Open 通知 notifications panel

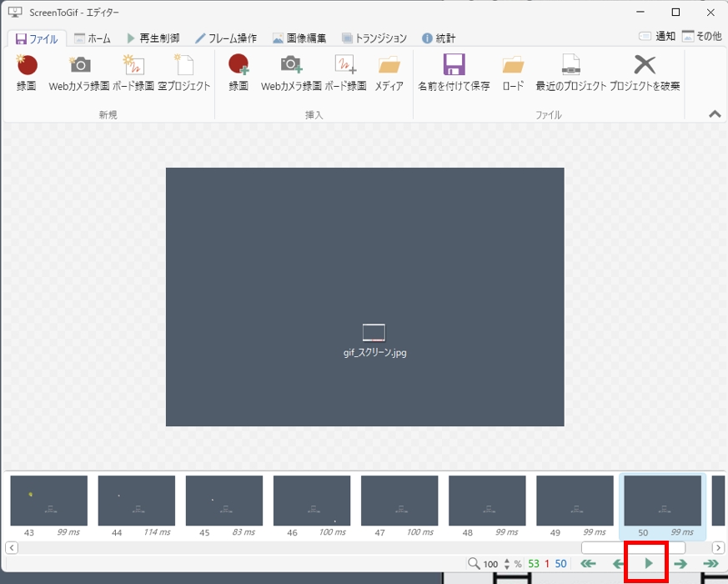[656, 37]
